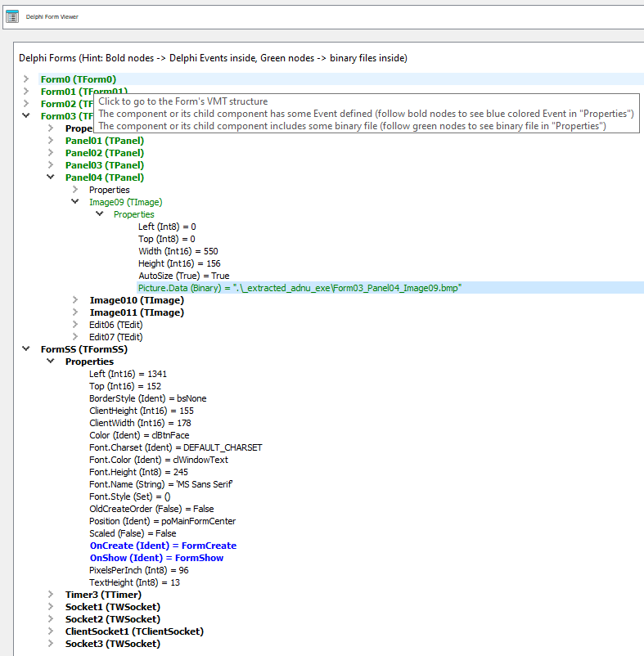The width and height of the screenshot is (644, 656).
Task: Select the Panel03 (TPanel) node
Action: coord(105,165)
